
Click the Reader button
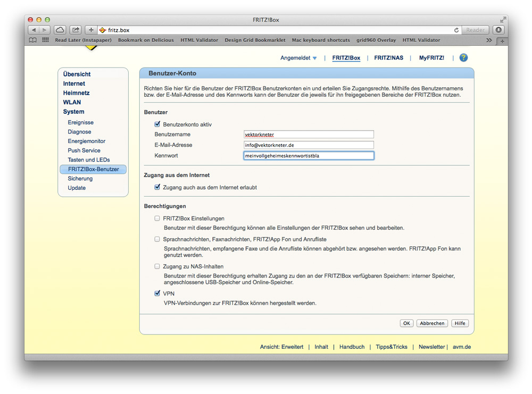475,30
